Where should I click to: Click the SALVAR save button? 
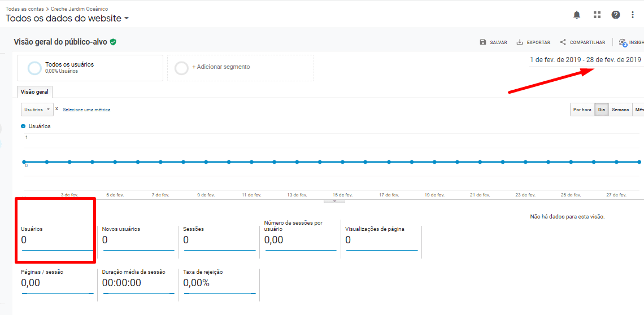pos(493,42)
